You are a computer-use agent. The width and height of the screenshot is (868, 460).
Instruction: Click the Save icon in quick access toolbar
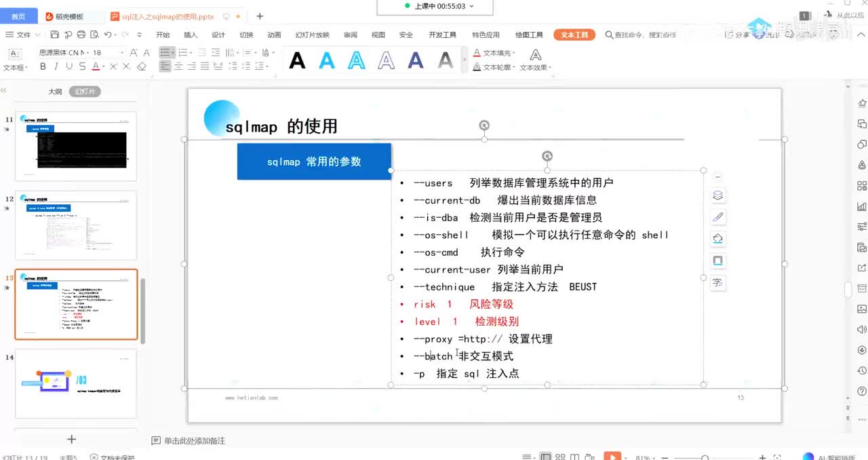tap(54, 35)
